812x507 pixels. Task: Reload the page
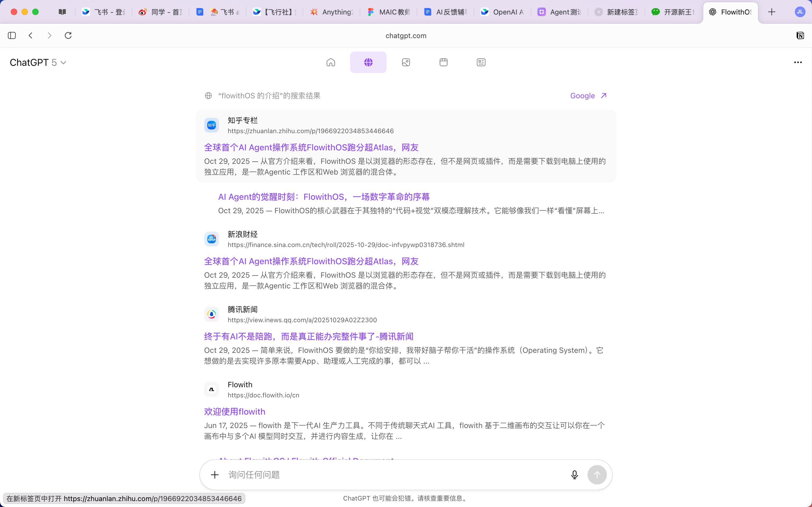[x=68, y=35]
